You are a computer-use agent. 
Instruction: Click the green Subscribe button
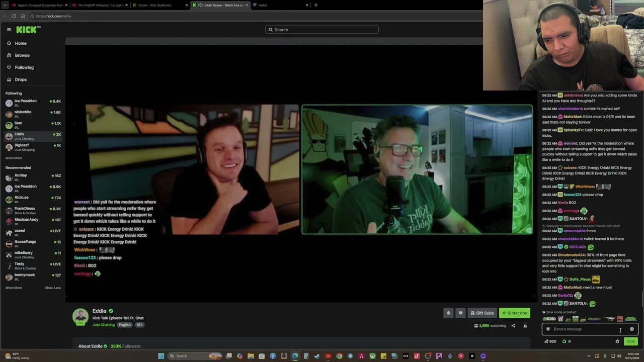(x=515, y=313)
